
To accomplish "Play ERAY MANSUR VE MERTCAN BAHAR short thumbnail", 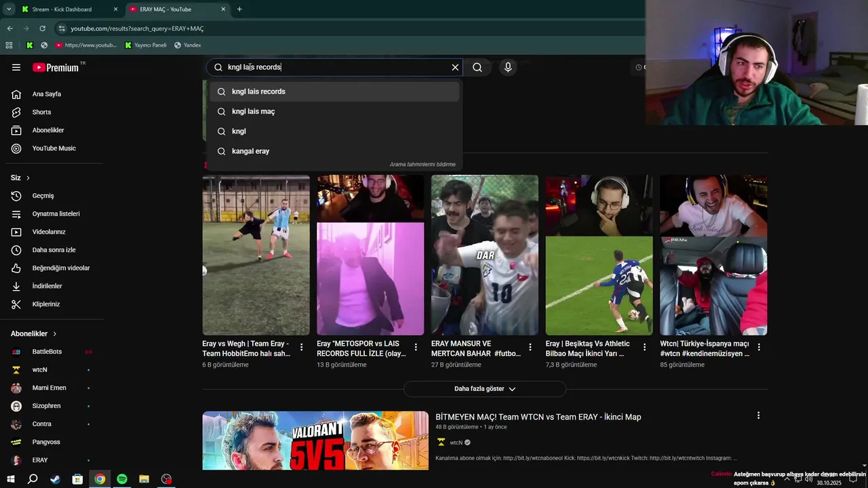I will point(485,255).
